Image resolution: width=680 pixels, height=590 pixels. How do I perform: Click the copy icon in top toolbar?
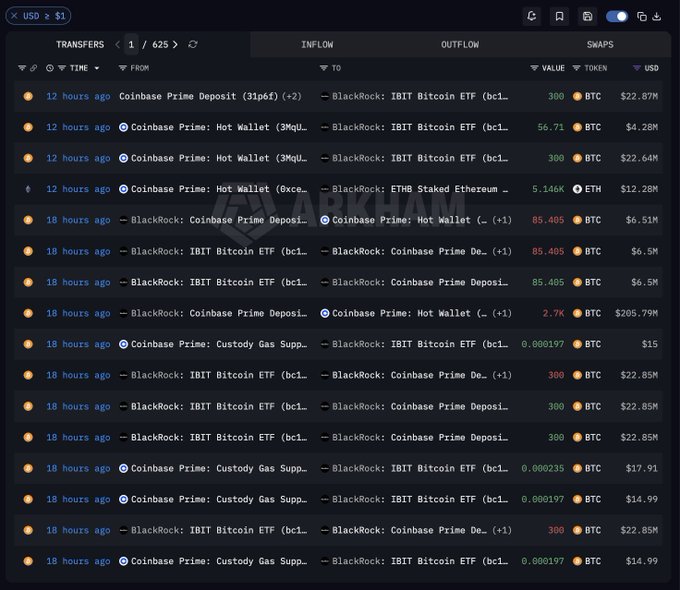tap(642, 16)
